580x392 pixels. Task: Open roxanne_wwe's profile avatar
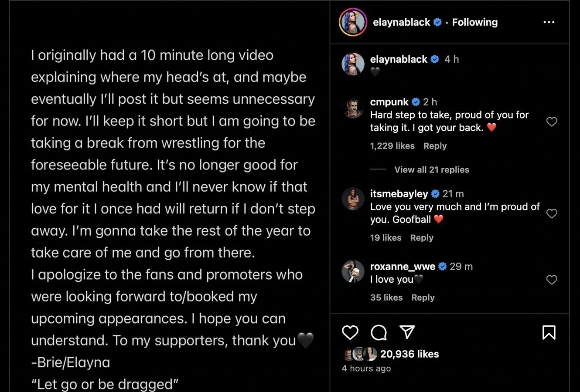point(353,271)
